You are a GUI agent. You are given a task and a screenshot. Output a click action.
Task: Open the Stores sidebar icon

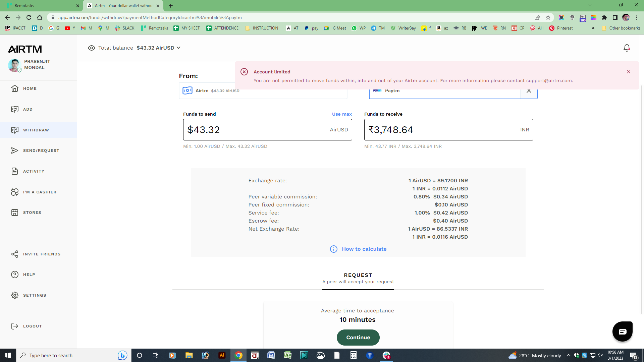point(15,213)
